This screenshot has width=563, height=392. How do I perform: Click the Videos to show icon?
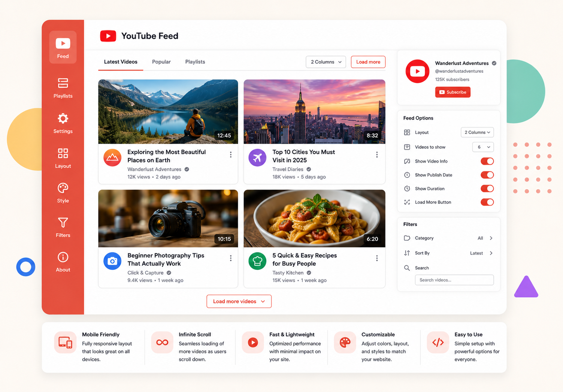pos(407,147)
